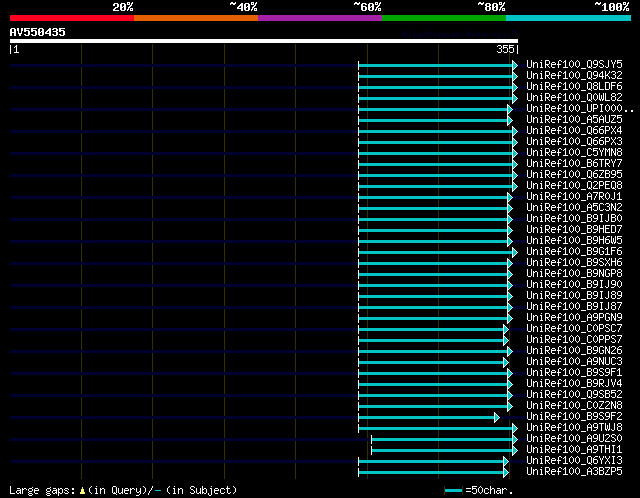Open hit UniRef100_Q9SJY5

point(574,64)
